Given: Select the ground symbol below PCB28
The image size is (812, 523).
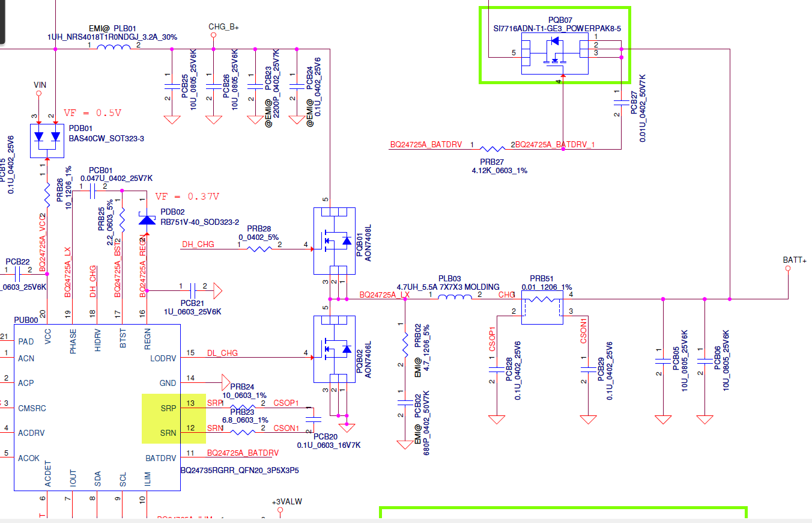Looking at the screenshot, I should click(x=496, y=420).
